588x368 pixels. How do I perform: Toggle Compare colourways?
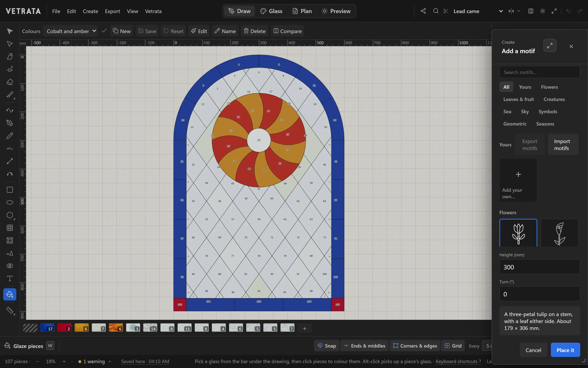[287, 31]
